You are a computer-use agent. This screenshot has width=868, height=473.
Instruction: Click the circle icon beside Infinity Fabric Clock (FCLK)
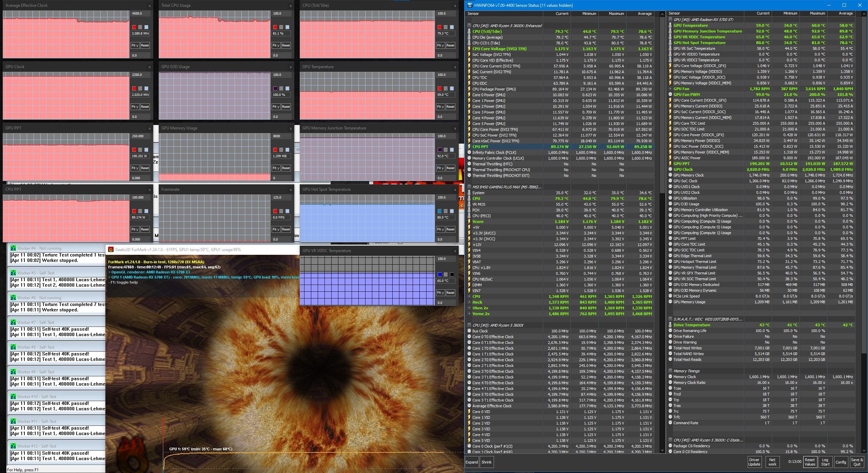coord(469,152)
